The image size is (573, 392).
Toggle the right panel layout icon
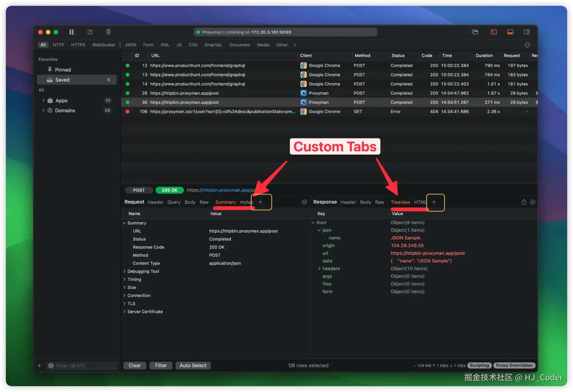click(527, 32)
